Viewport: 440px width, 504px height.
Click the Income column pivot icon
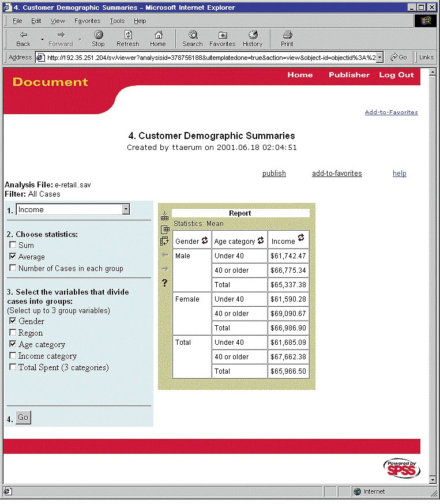(x=301, y=237)
